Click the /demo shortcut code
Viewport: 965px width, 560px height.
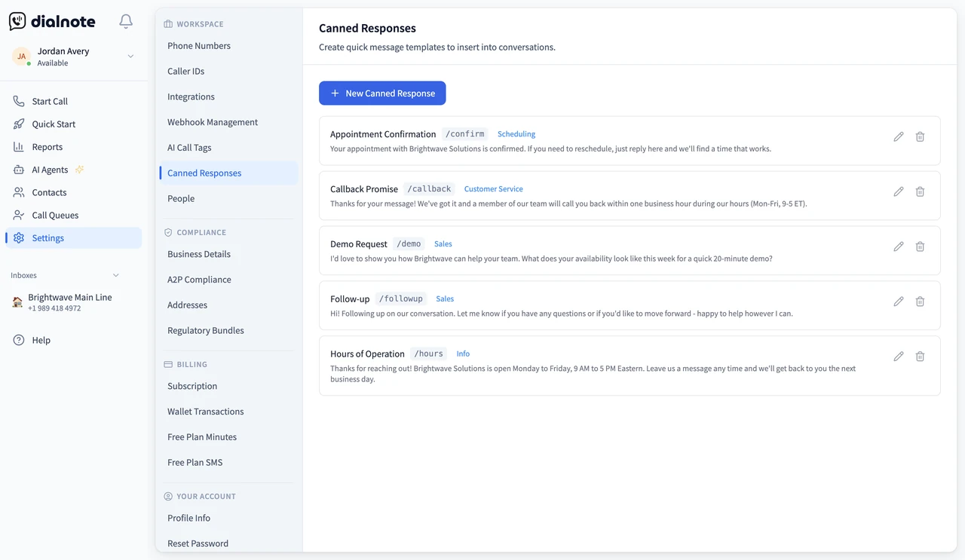(409, 244)
